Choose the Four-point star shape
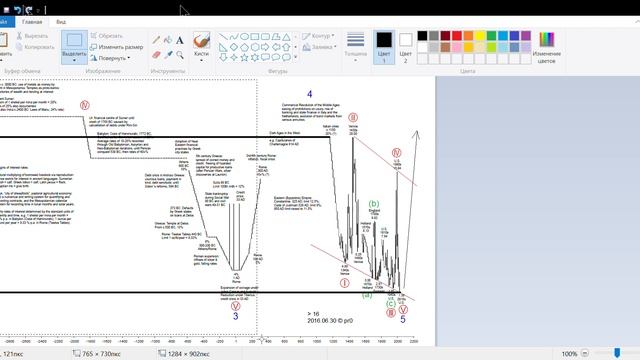 click(234, 57)
